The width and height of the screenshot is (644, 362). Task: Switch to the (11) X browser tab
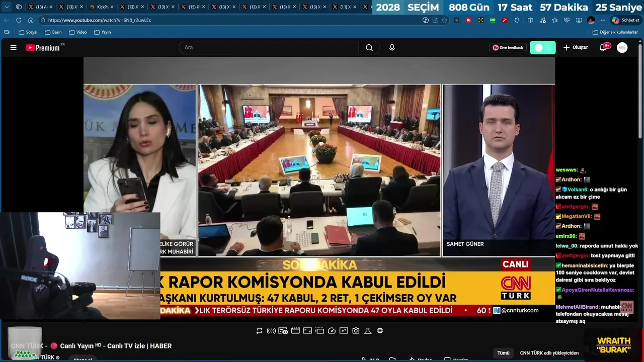pyautogui.click(x=344, y=7)
